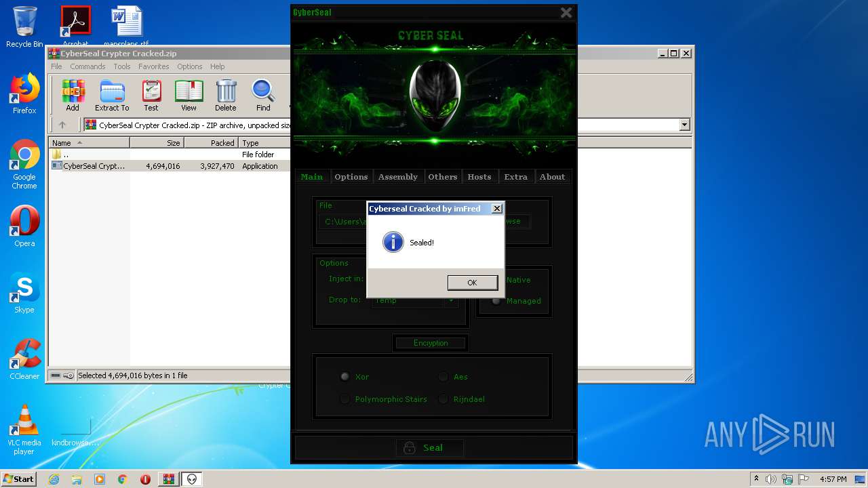Open Chrome from the taskbar
This screenshot has width=868, height=488.
tap(123, 479)
